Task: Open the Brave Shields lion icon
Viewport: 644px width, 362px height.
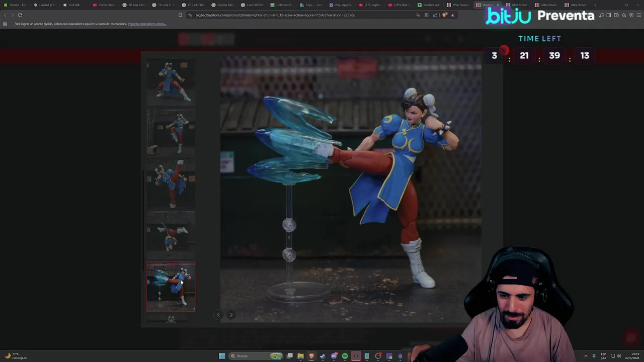Action: 444,15
